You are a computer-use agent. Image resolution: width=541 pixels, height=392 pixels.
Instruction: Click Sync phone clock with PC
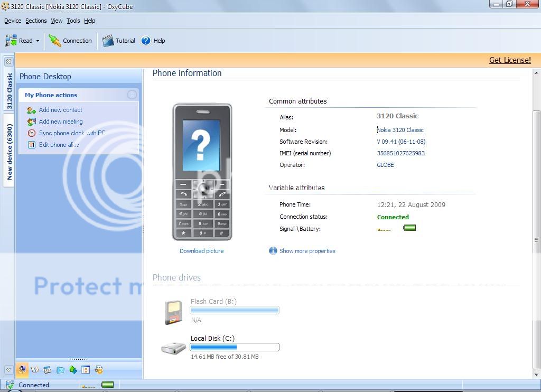[x=72, y=133]
